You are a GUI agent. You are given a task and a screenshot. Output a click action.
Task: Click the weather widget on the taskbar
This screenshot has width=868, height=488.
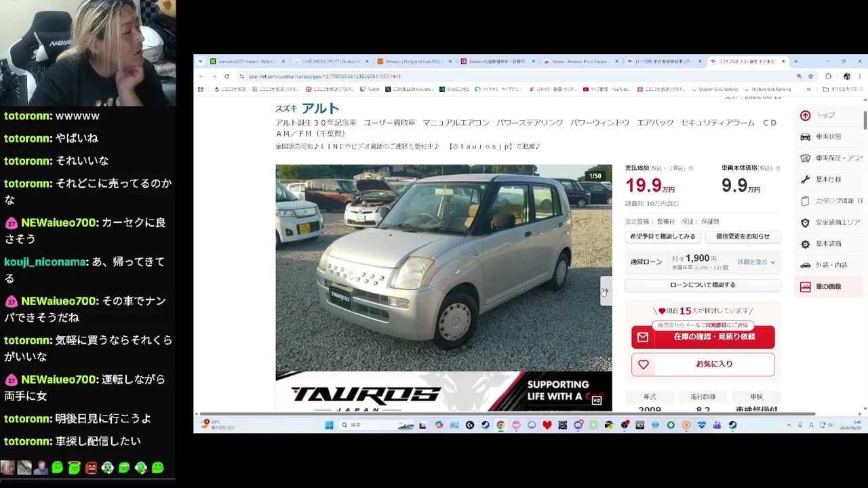coord(218,425)
